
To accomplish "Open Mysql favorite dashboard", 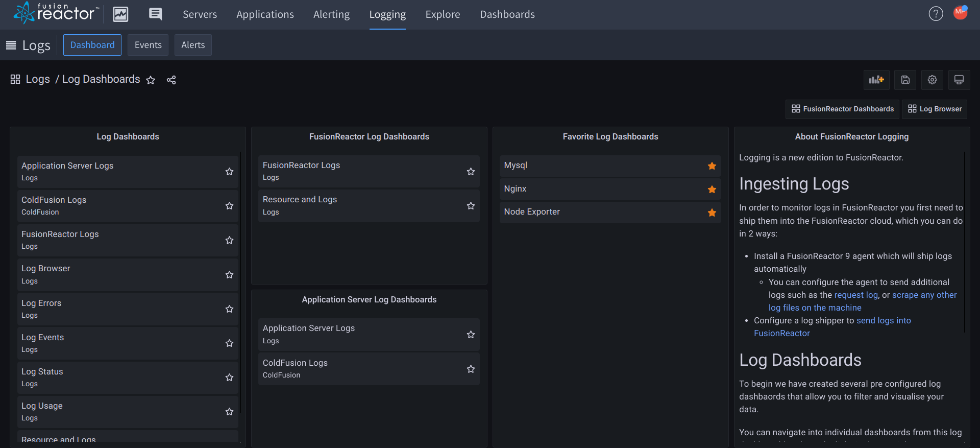I will coord(610,166).
